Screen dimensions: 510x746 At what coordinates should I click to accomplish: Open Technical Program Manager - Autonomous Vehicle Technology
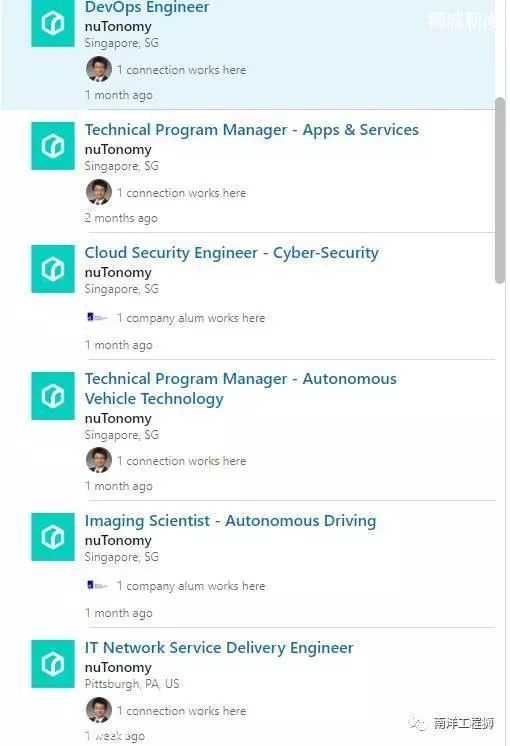tap(241, 389)
